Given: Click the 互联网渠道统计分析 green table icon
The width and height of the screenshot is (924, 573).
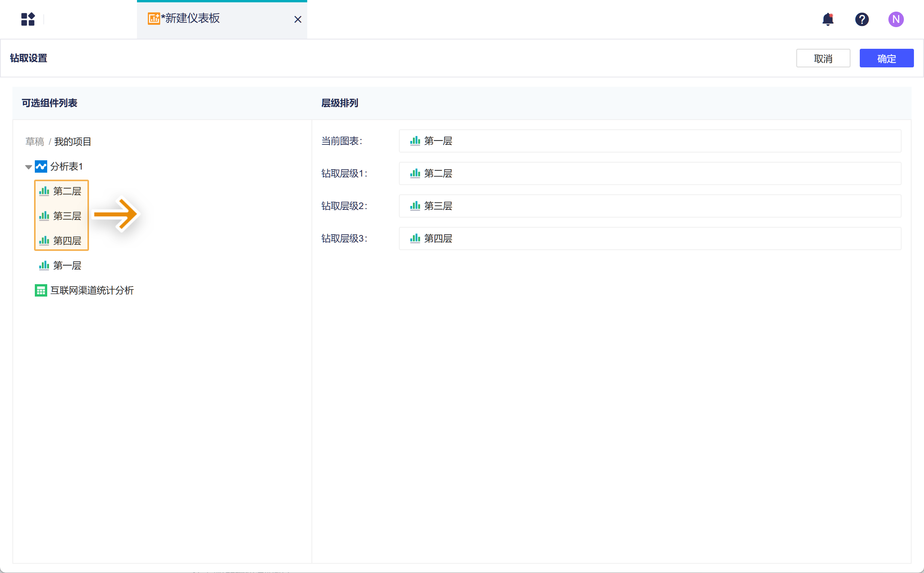Looking at the screenshot, I should pyautogui.click(x=41, y=290).
